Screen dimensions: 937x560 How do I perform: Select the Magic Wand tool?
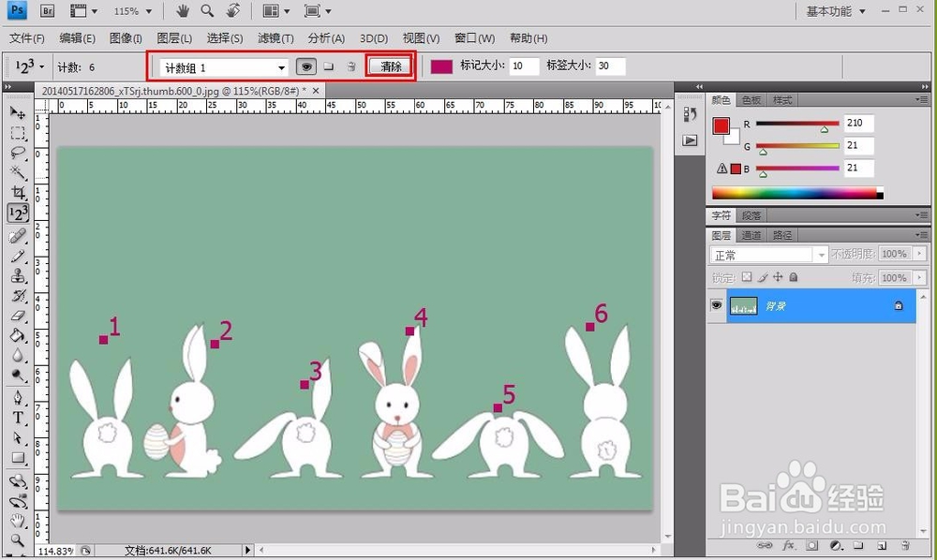[x=18, y=173]
